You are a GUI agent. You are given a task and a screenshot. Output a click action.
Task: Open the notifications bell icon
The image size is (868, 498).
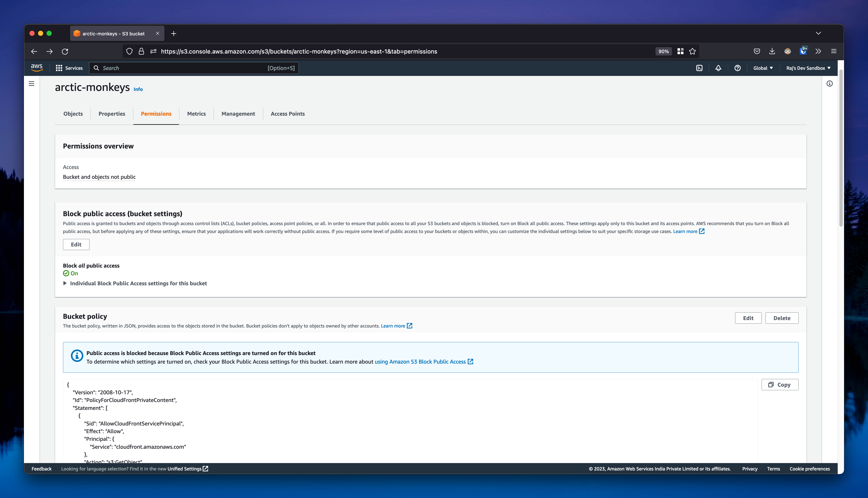[718, 68]
